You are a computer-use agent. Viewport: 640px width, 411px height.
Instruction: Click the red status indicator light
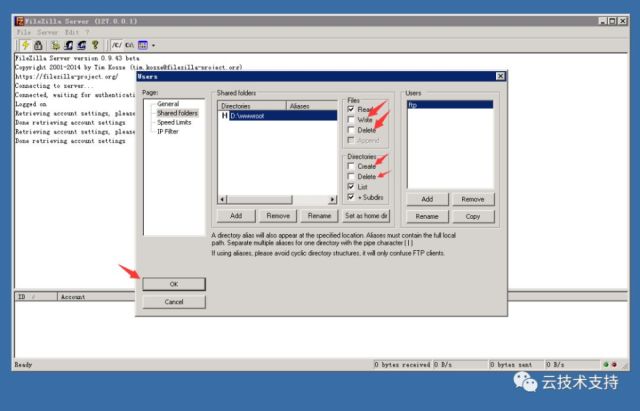click(614, 364)
